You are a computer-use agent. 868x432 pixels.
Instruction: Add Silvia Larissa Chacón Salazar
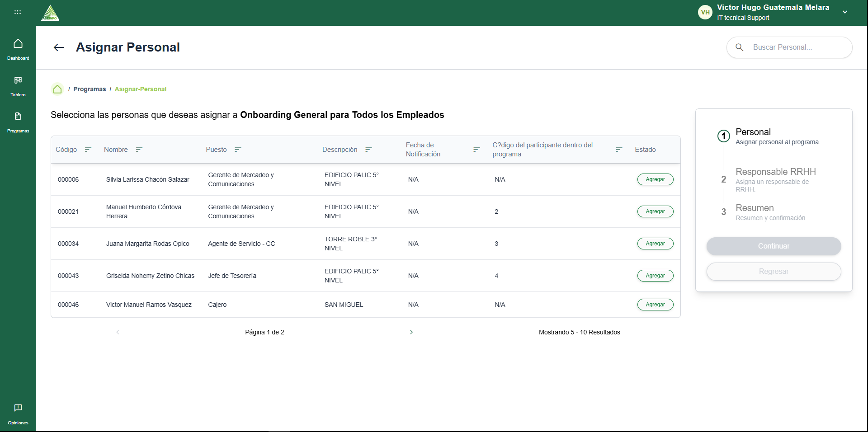coord(655,179)
